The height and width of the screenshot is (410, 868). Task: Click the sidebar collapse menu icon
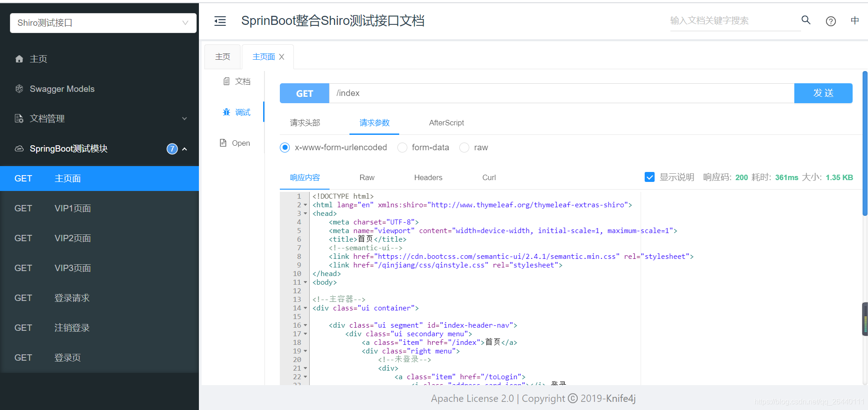220,21
